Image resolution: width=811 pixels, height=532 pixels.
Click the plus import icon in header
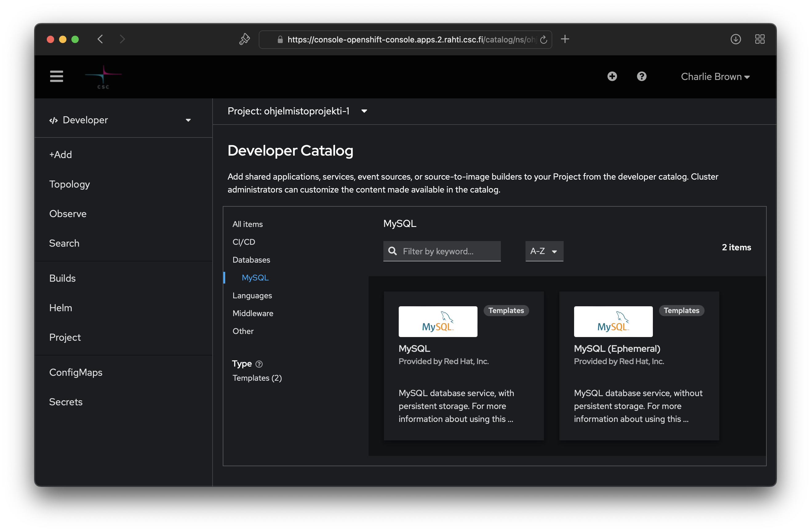(x=612, y=76)
